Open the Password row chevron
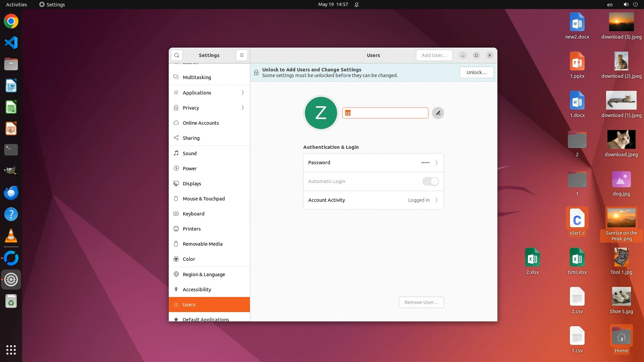644x362 pixels. [436, 163]
